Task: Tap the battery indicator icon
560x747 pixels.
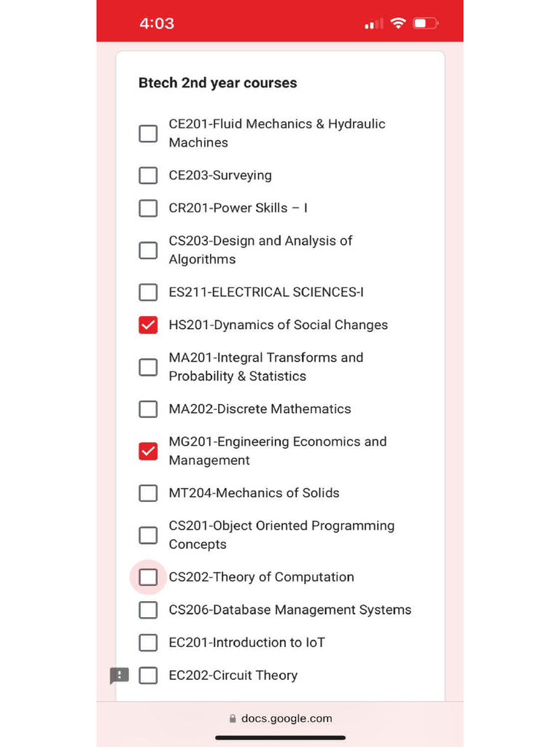Action: click(x=425, y=23)
